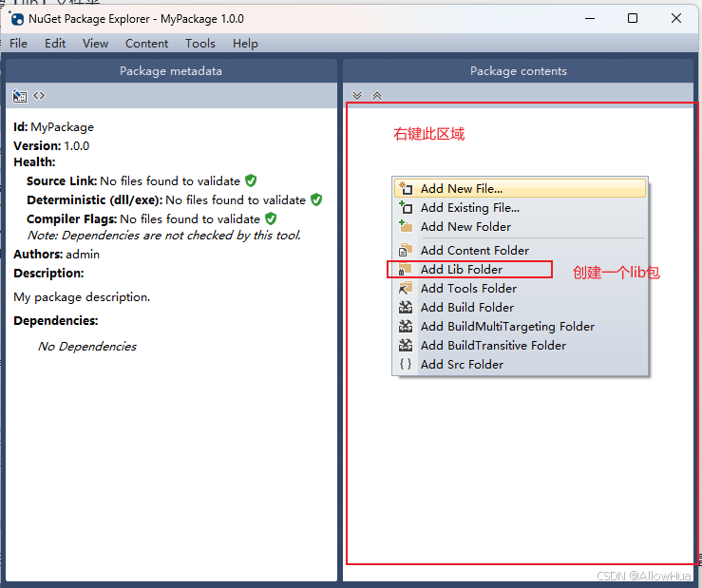Viewport: 702px width, 588px height.
Task: Click the Add Content Folder icon
Action: pyautogui.click(x=406, y=250)
